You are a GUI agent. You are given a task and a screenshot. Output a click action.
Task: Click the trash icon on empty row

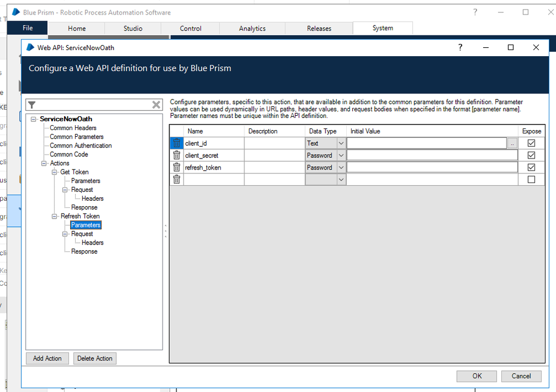click(176, 180)
